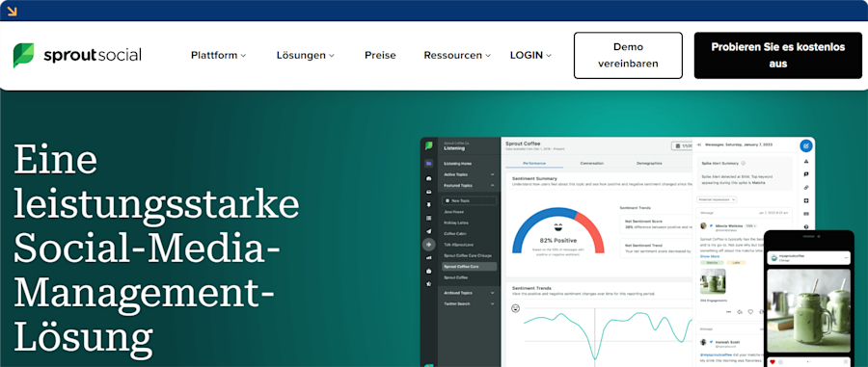This screenshot has height=367, width=868.
Task: Like Minnie Watkins' message with heart icon
Action: pos(750,312)
